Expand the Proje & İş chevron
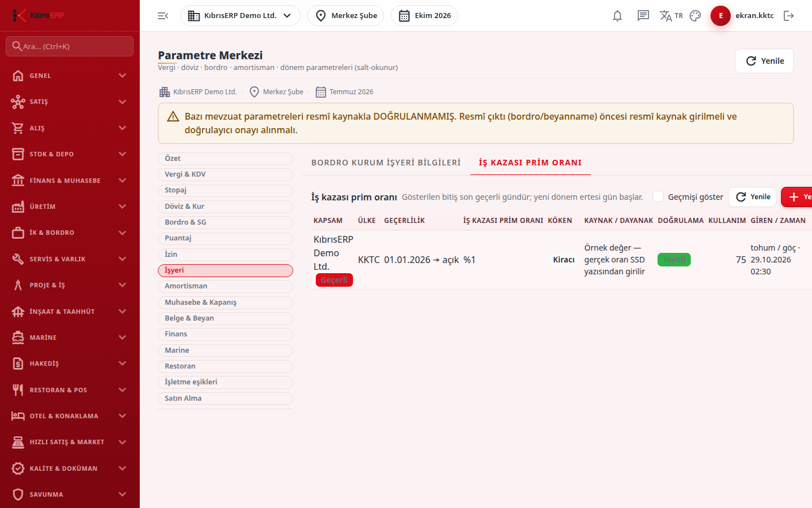 point(122,285)
